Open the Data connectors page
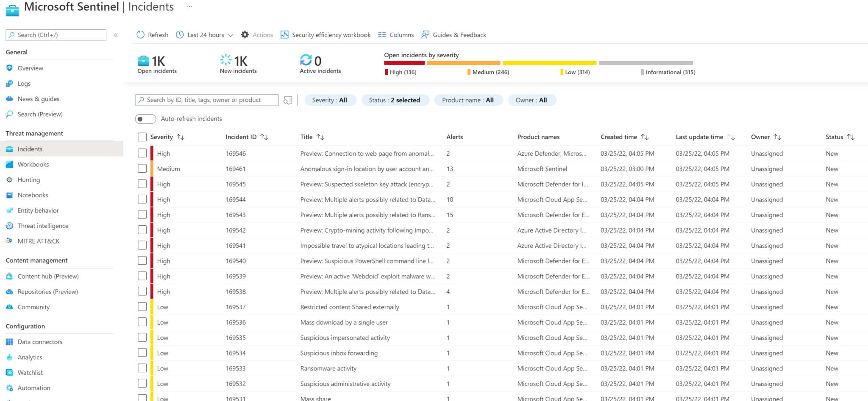868x401 pixels. click(x=40, y=342)
